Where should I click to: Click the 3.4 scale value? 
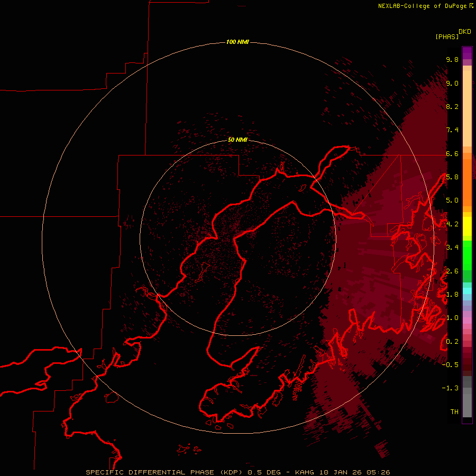pyautogui.click(x=452, y=248)
